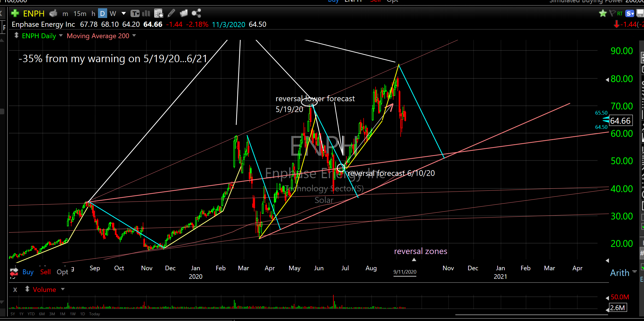Select the 6M range tab
This screenshot has width=644, height=321.
[42, 314]
